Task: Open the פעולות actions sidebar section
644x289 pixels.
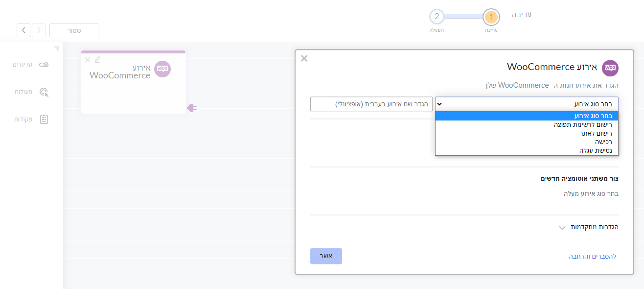Action: point(31,92)
